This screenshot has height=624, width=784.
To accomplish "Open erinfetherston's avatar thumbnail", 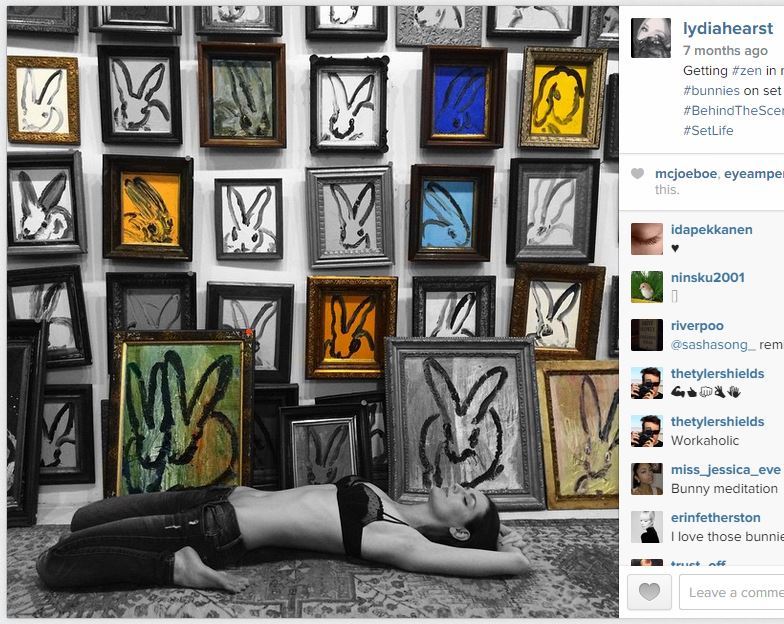I will click(x=646, y=526).
